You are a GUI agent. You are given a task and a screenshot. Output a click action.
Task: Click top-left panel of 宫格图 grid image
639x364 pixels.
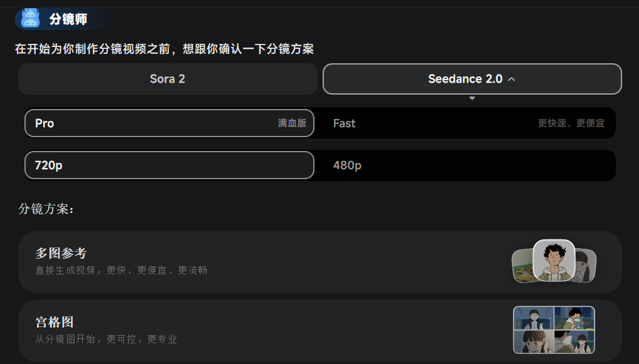(x=534, y=318)
